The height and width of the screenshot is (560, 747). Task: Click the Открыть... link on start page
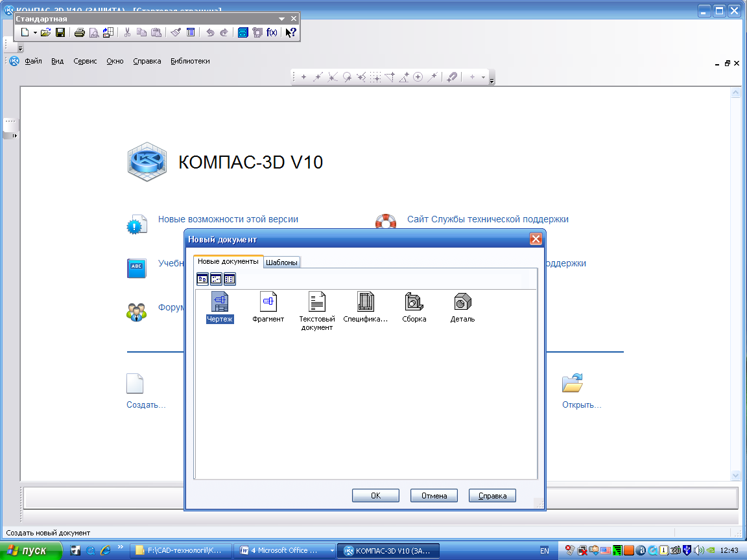(x=582, y=404)
